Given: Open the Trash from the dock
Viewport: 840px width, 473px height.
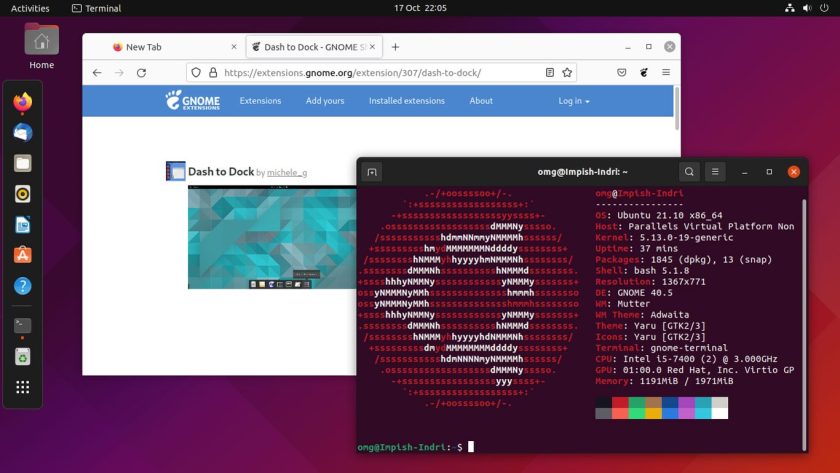Looking at the screenshot, I should click(22, 356).
